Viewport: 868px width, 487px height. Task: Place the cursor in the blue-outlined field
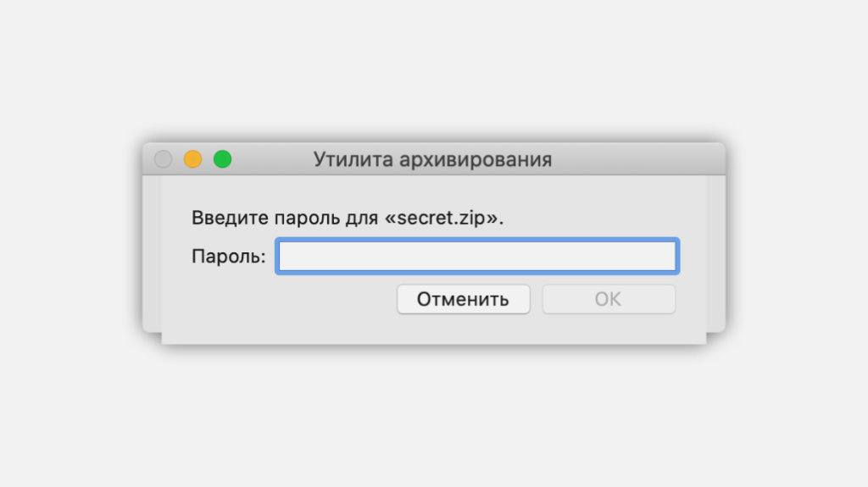pyautogui.click(x=477, y=256)
